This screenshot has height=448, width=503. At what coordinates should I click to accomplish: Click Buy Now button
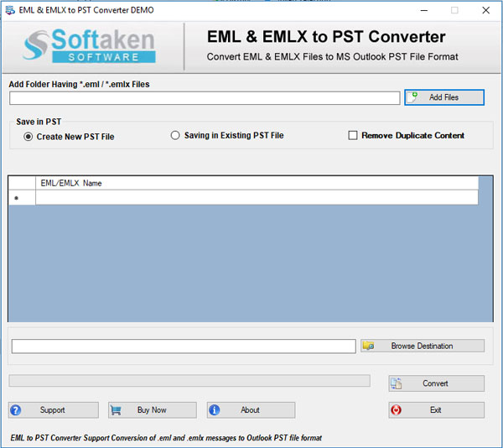pos(153,410)
